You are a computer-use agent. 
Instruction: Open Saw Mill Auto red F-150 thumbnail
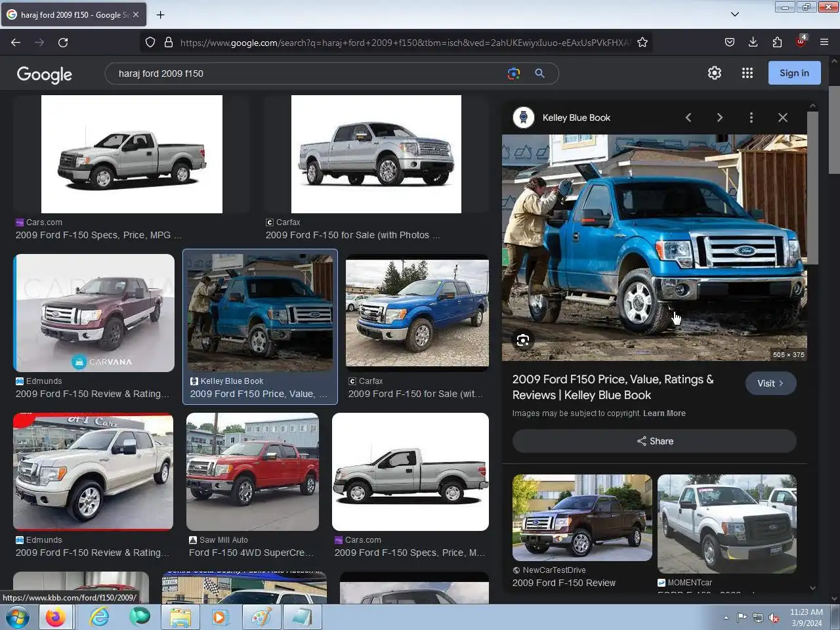pyautogui.click(x=253, y=472)
